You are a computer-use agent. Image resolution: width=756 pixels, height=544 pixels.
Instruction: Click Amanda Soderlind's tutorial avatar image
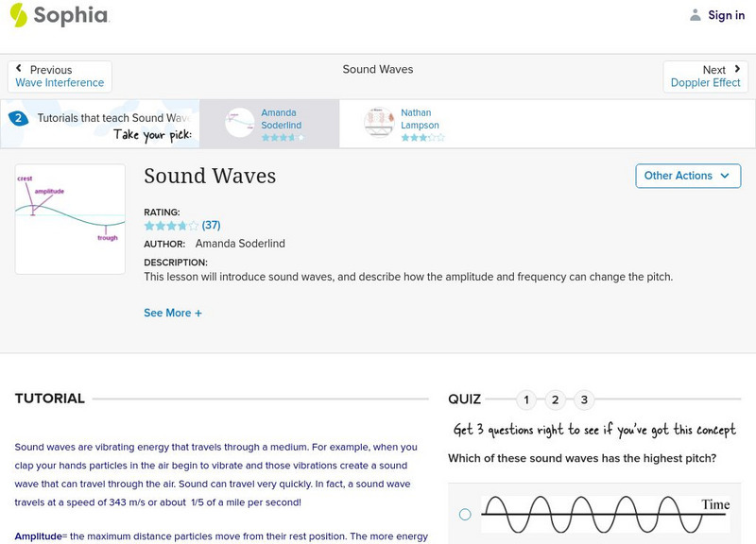coord(240,123)
